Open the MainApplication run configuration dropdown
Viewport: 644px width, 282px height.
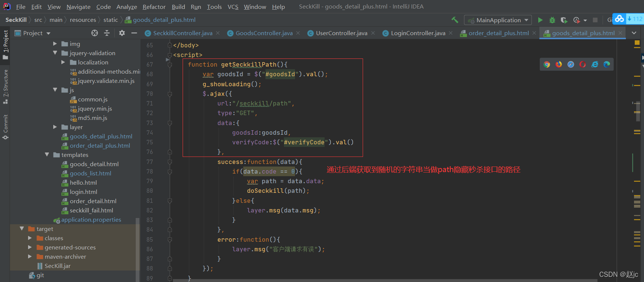(x=498, y=20)
